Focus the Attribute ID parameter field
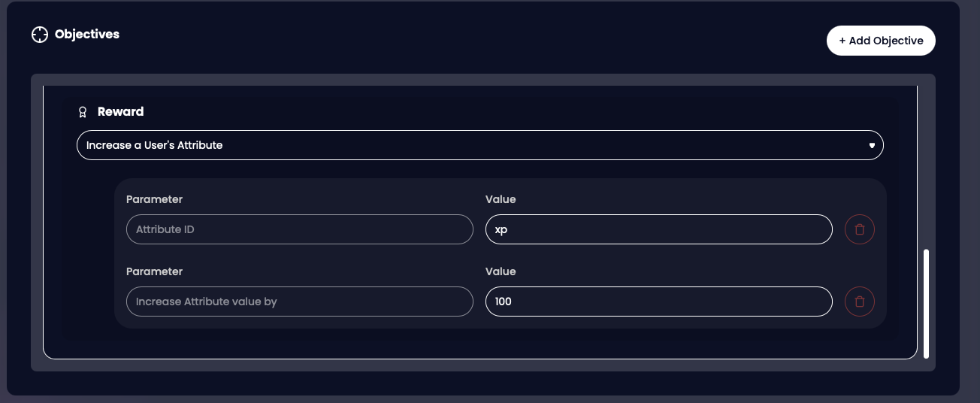This screenshot has width=980, height=403. [299, 229]
